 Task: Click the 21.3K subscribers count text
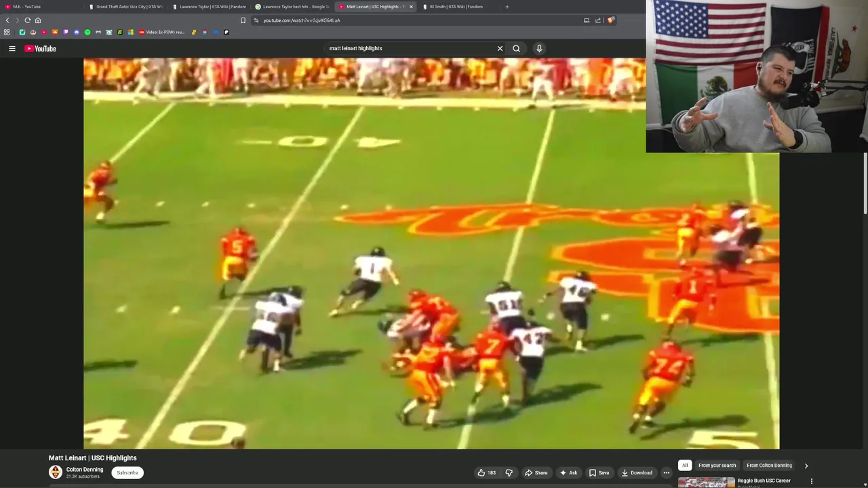(83, 477)
